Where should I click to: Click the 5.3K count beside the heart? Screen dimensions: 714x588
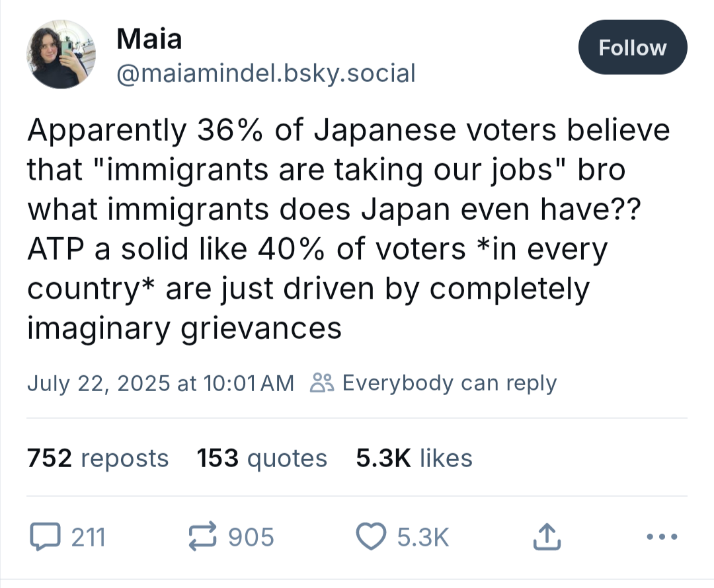point(423,537)
